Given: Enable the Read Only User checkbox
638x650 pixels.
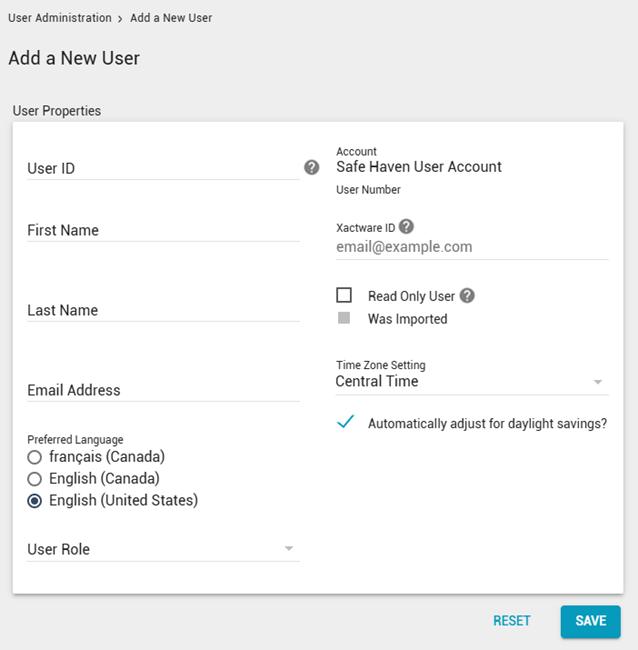Looking at the screenshot, I should (x=344, y=295).
